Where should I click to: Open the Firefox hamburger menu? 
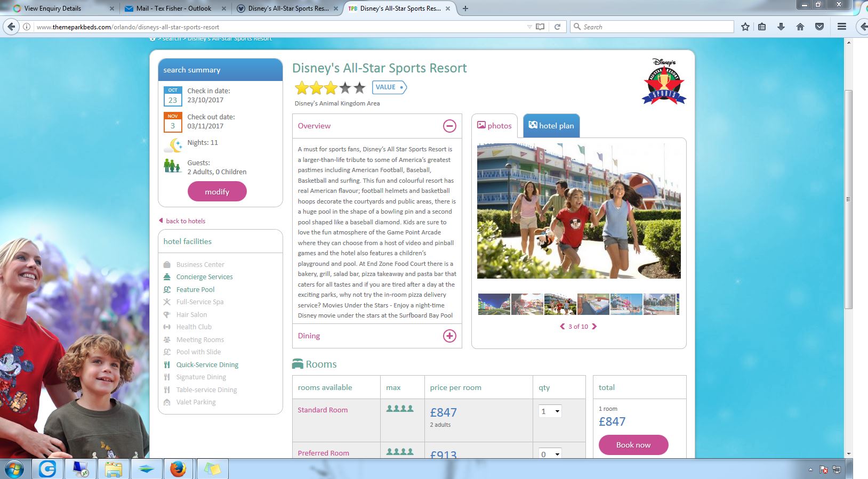click(842, 27)
